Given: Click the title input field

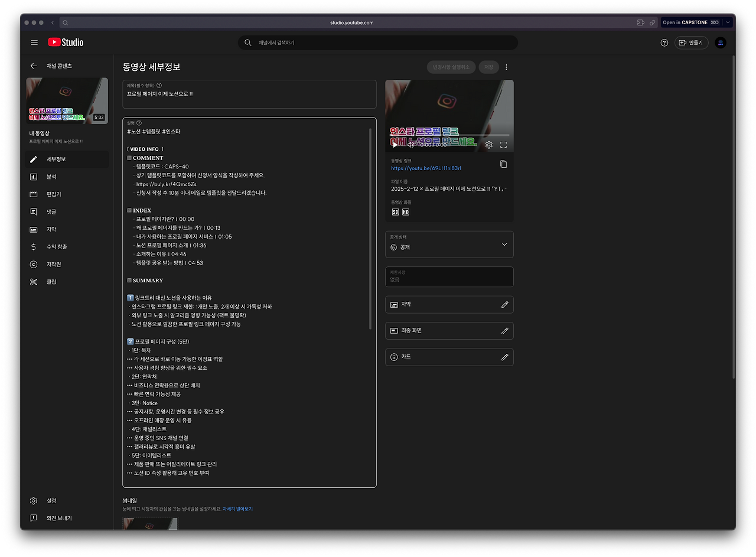Looking at the screenshot, I should [x=249, y=95].
